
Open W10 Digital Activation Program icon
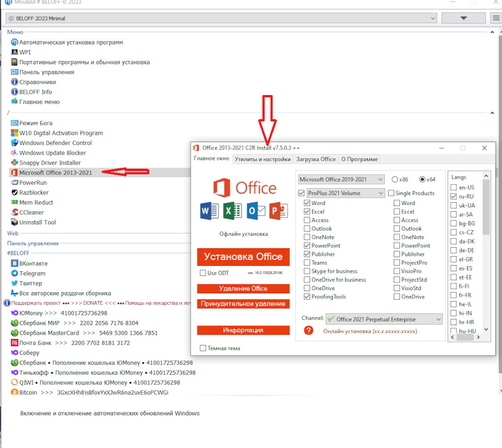click(15, 133)
